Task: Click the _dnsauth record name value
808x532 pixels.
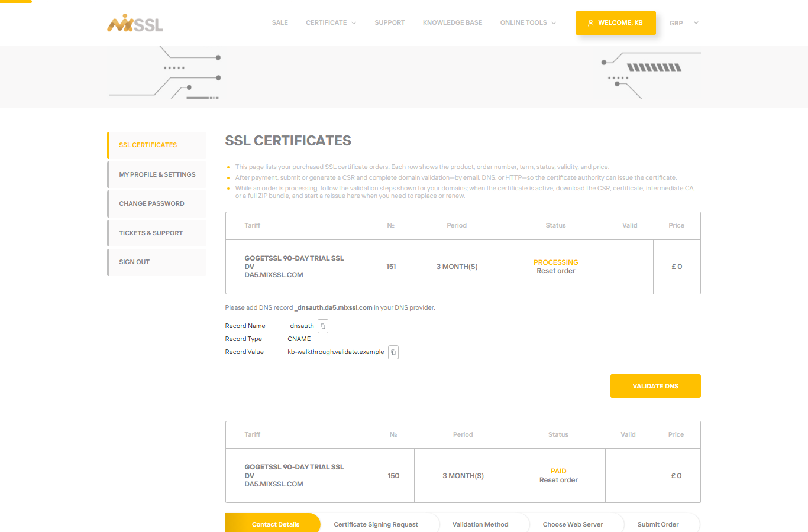Action: coord(300,326)
